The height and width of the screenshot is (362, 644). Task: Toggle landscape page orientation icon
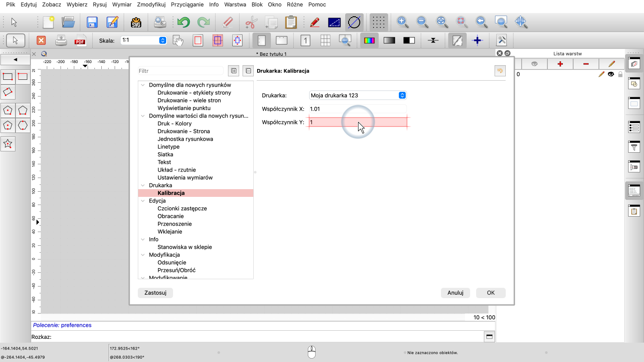point(281,40)
